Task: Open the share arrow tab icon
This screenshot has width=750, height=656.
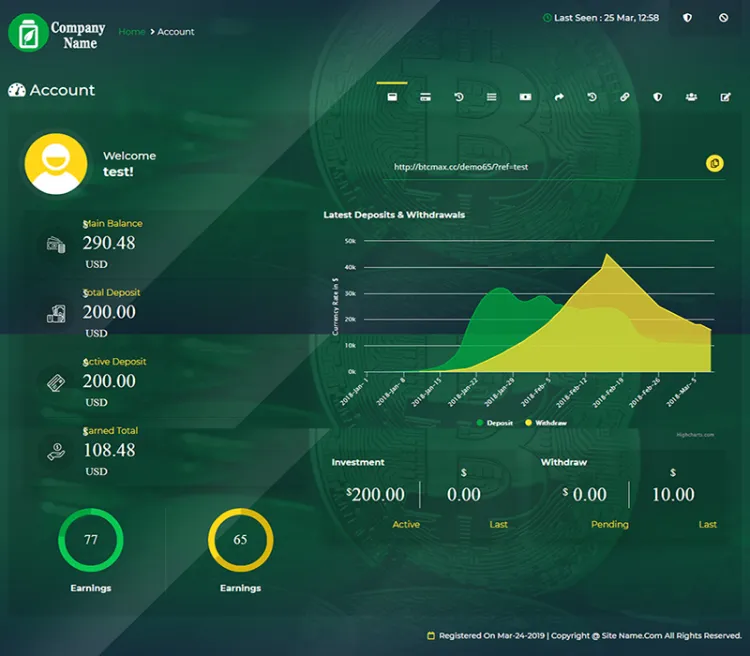Action: tap(559, 97)
